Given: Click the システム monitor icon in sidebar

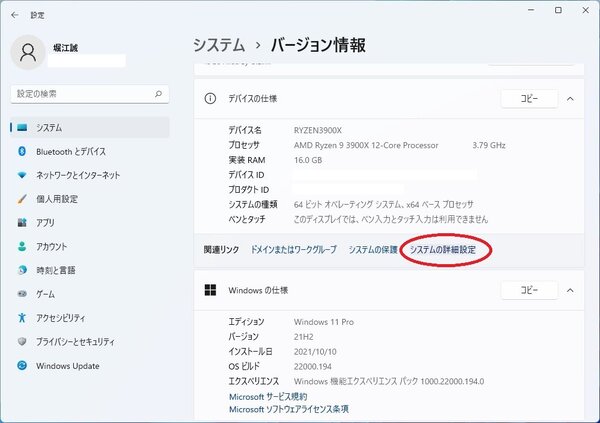Looking at the screenshot, I should pos(22,127).
